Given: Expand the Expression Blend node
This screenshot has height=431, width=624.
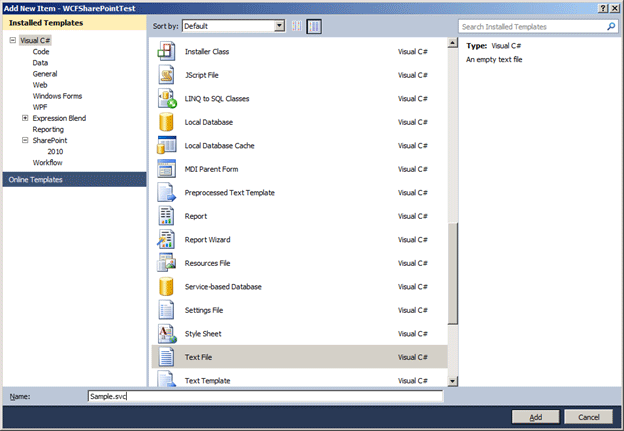Looking at the screenshot, I should point(25,118).
